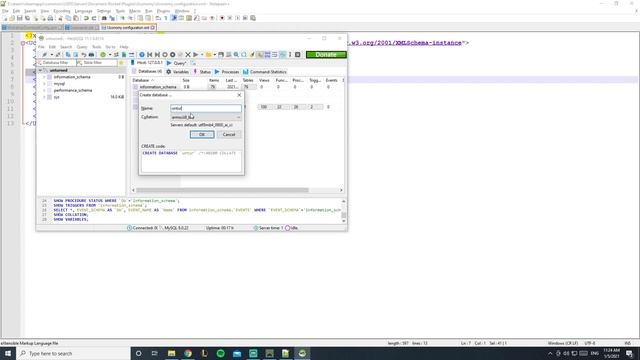Open HeidiSQL Tools menu
The width and height of the screenshot is (640, 360).
point(96,47)
